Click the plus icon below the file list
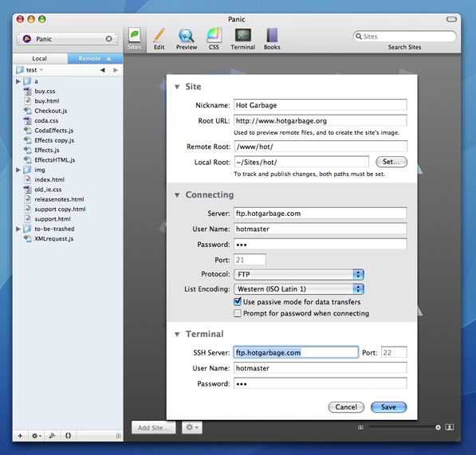Screen dimensions: 476x455 [20, 436]
